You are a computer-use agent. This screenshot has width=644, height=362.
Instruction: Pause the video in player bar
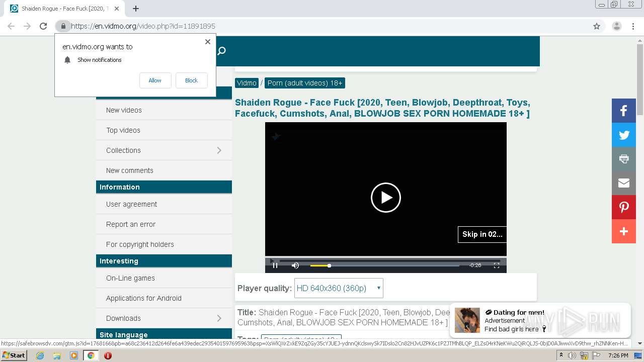click(x=275, y=265)
